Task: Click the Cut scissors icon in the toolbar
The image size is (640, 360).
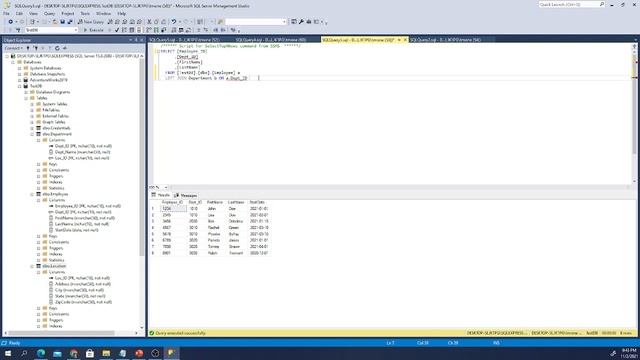Action: [149, 22]
